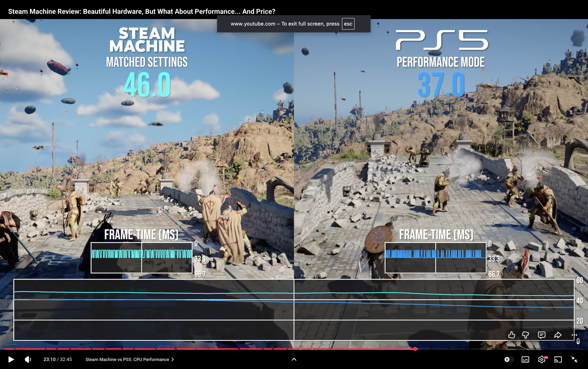
Task: Click the 46.0 Steam Machine frame rate value
Action: tap(147, 85)
